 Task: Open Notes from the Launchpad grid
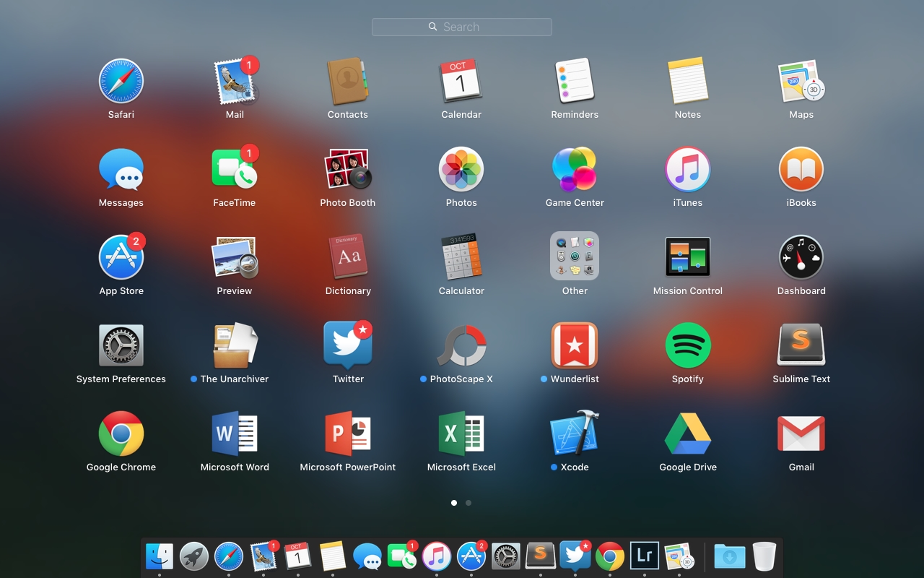click(688, 82)
